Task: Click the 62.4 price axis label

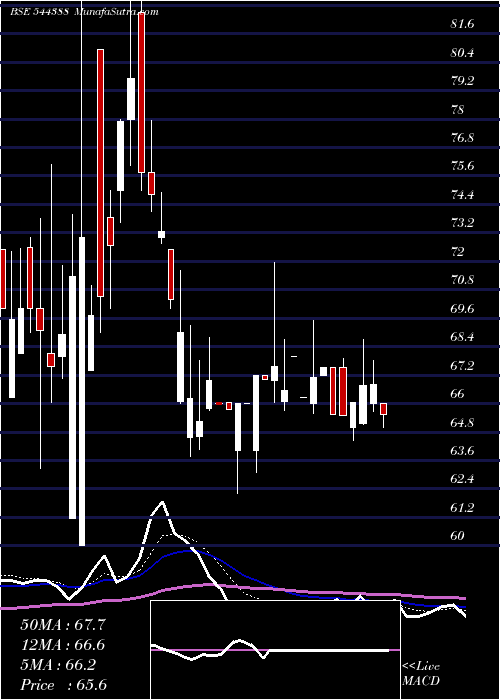Action: 462,479
